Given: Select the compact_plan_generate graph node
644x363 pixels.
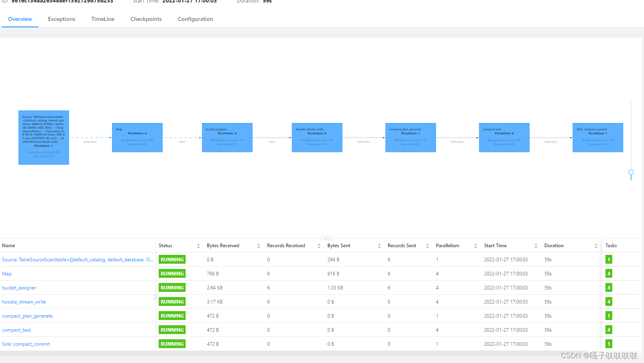Looking at the screenshot, I should pyautogui.click(x=411, y=137).
